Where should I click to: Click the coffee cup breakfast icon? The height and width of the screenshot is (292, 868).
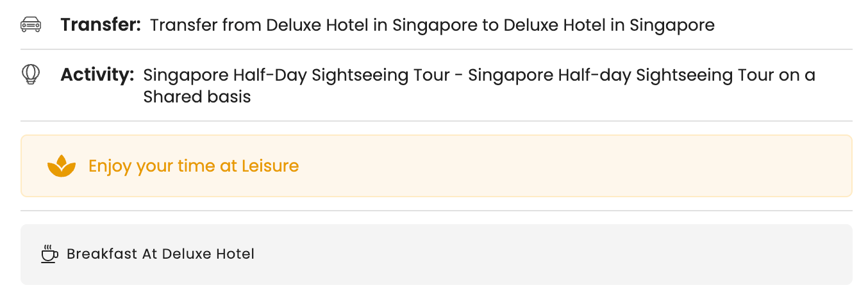[49, 254]
